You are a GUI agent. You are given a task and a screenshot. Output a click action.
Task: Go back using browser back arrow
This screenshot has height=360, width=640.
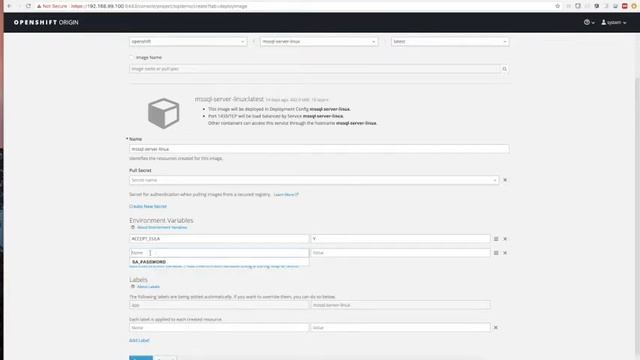[x=9, y=6]
